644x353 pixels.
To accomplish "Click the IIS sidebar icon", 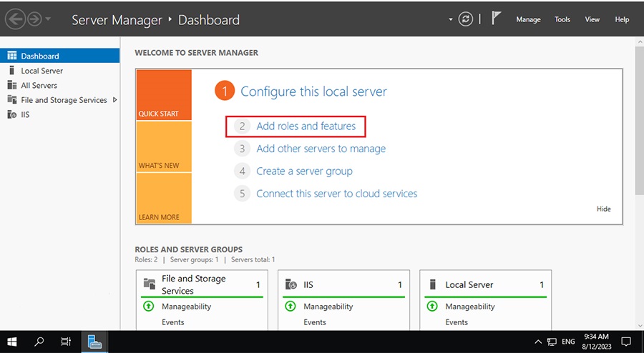I will click(12, 114).
